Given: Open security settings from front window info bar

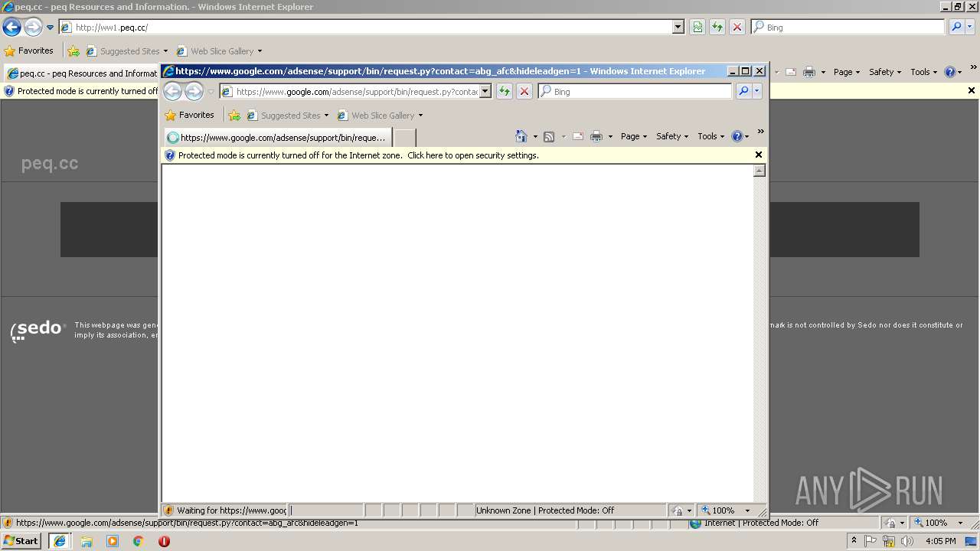Looking at the screenshot, I should [x=358, y=155].
